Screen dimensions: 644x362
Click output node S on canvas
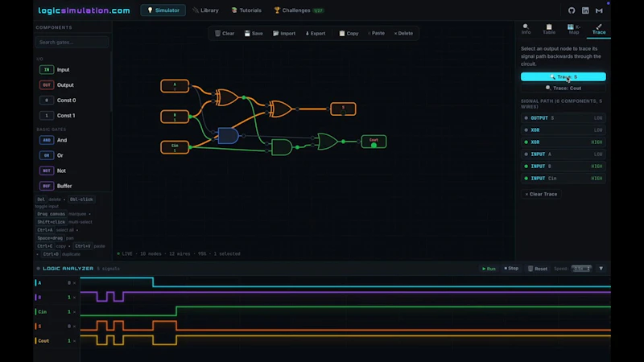tap(343, 109)
